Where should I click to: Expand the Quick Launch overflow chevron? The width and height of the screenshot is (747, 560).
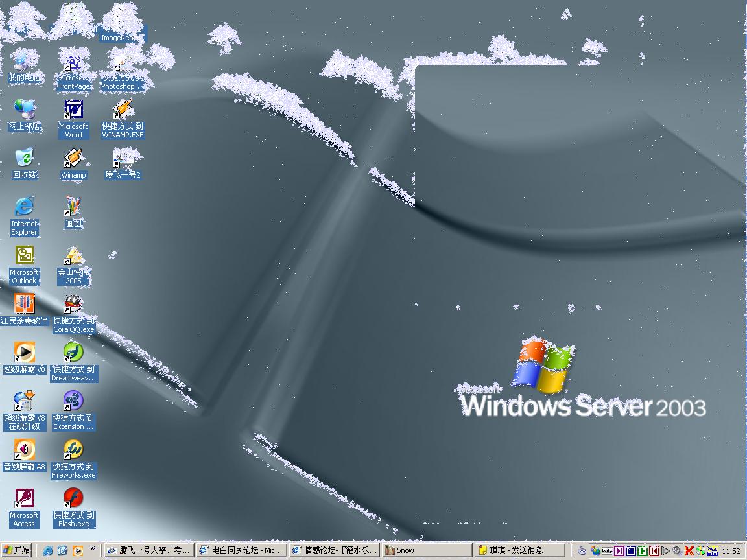(x=93, y=550)
